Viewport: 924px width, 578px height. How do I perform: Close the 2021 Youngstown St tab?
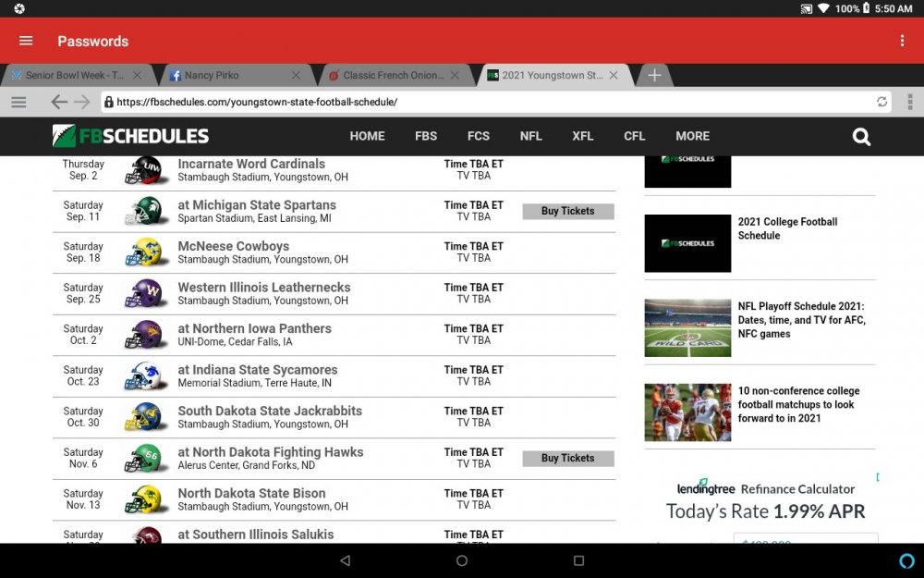pos(614,76)
